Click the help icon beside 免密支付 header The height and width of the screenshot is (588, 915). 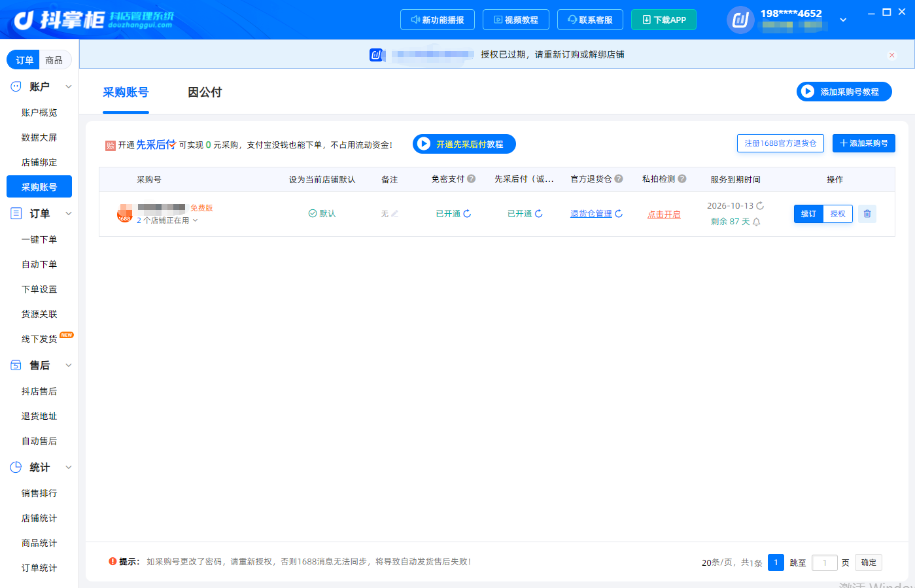pyautogui.click(x=472, y=179)
